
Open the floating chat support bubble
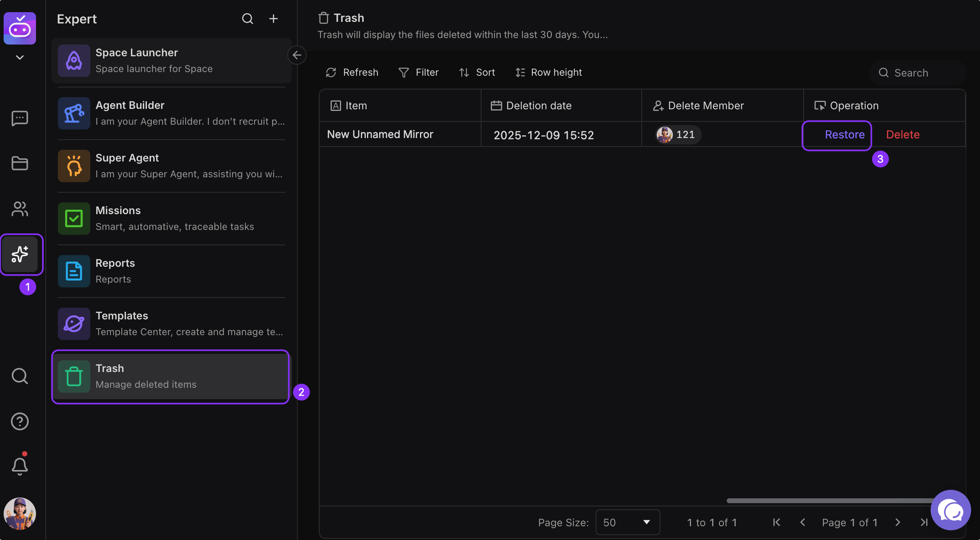click(x=950, y=510)
